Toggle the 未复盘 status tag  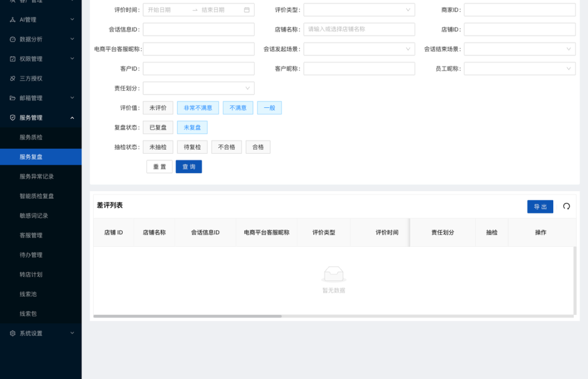[192, 127]
